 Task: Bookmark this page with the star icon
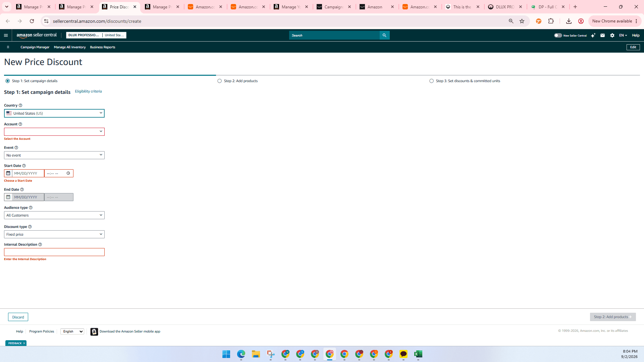tap(522, 21)
